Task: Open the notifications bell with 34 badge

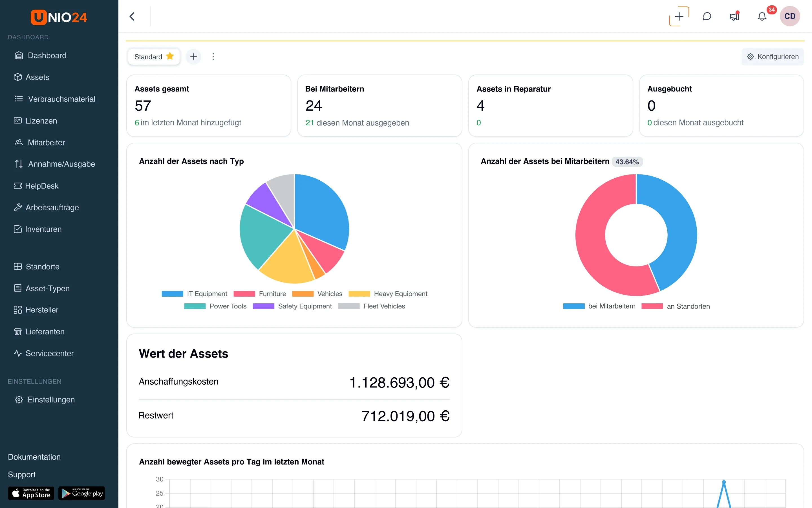Action: coord(762,16)
